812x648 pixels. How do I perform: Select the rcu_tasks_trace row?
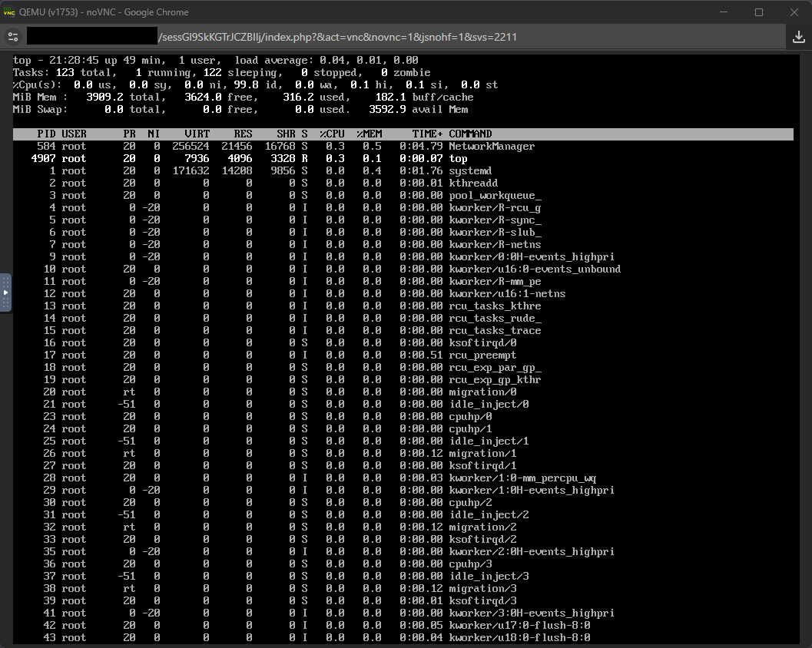coord(403,331)
